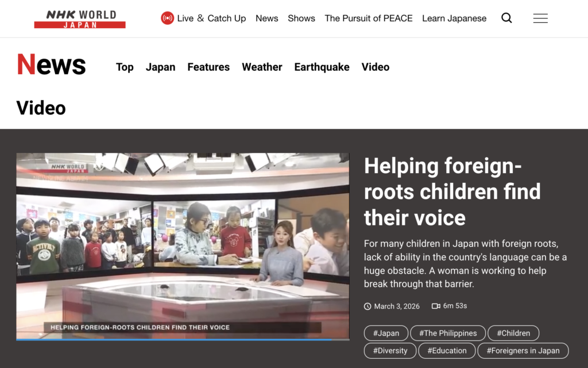
Task: Open The Pursuit of PEACE link
Action: [x=369, y=18]
